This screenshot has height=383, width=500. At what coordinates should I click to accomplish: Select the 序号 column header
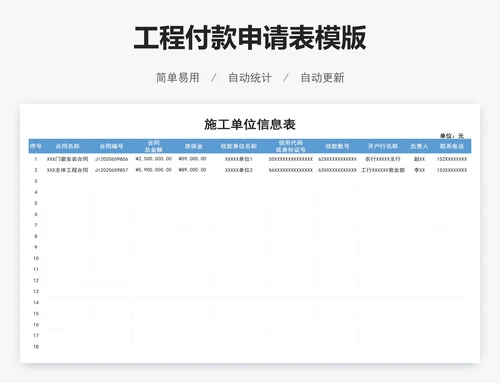(x=36, y=146)
